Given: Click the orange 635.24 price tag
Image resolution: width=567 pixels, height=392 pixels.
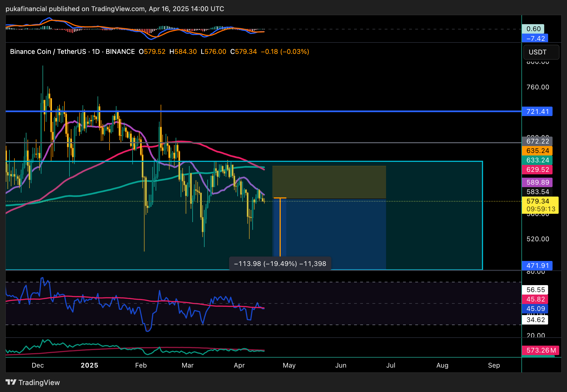Looking at the screenshot, I should click(x=537, y=151).
